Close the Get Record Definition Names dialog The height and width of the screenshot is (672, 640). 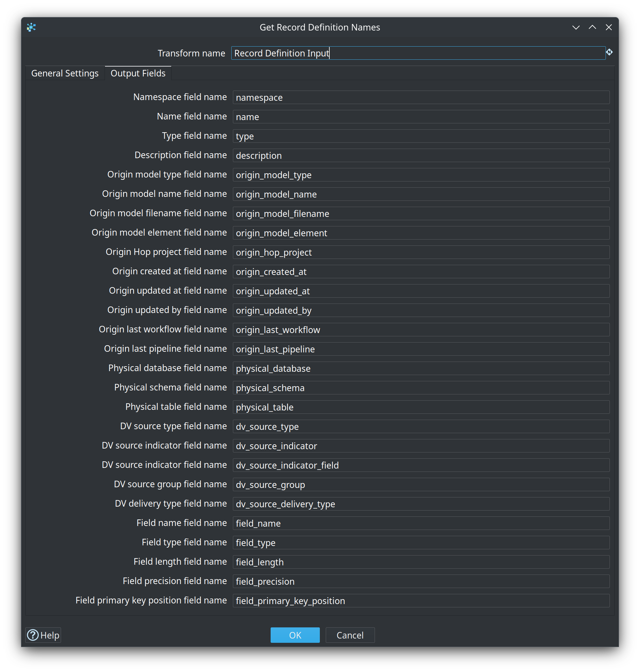(x=609, y=27)
